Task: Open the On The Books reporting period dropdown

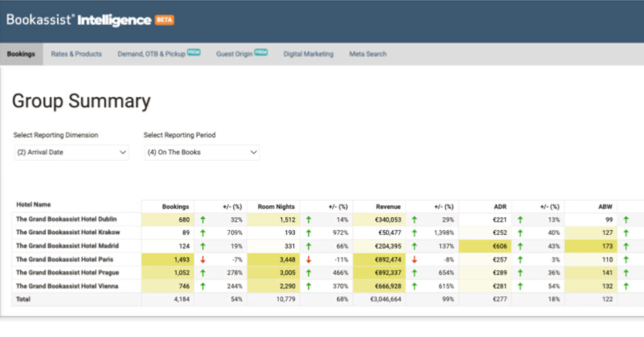Action: pos(202,152)
